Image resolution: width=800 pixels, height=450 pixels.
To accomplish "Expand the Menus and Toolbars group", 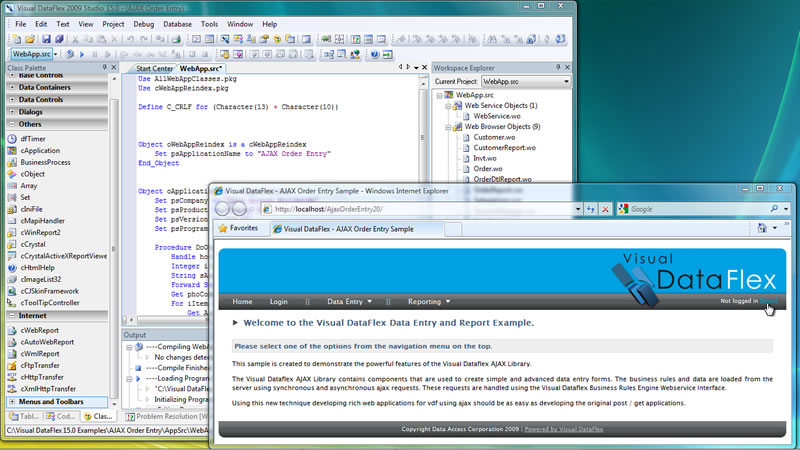I will point(12,402).
